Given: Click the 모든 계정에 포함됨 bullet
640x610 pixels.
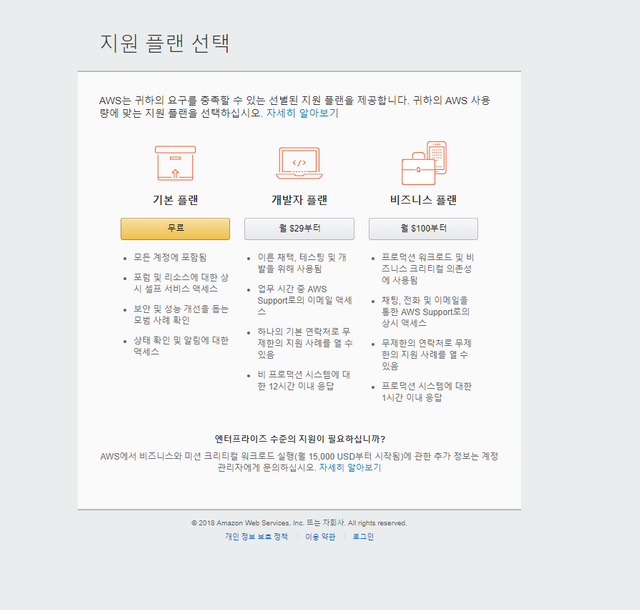Looking at the screenshot, I should (x=170, y=258).
